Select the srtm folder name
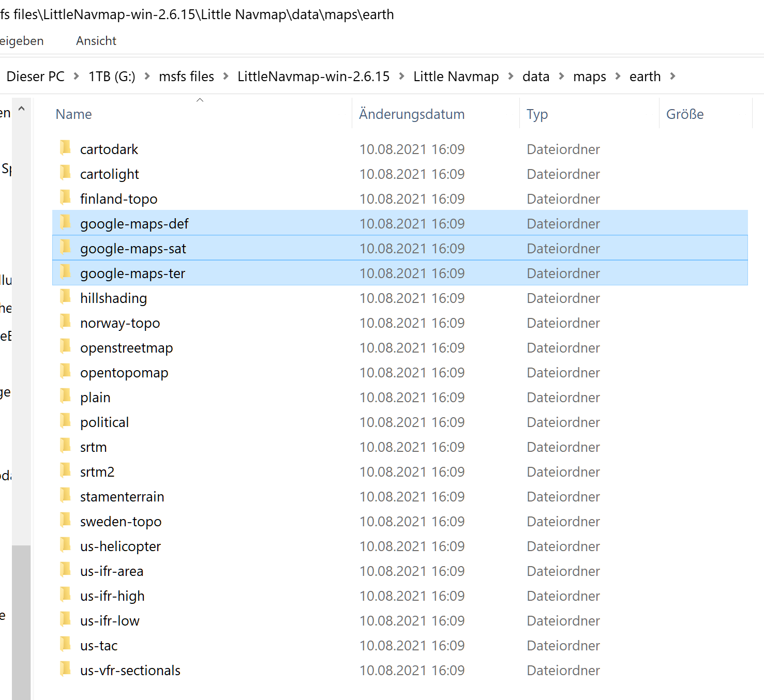 (x=93, y=447)
